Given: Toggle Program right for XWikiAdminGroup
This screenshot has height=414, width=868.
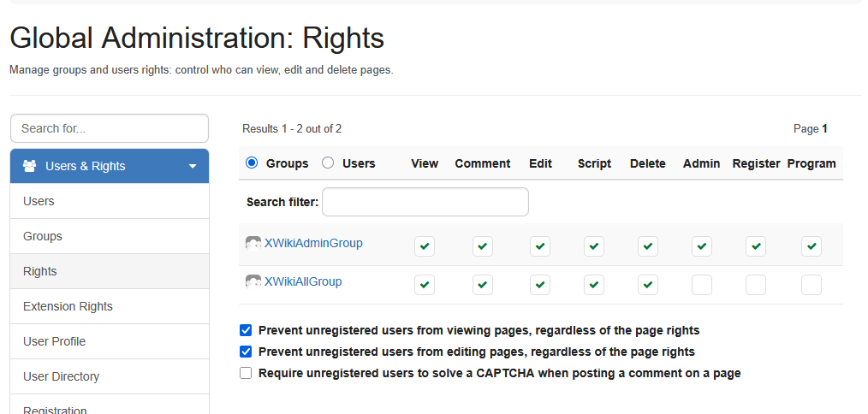Looking at the screenshot, I should pos(812,246).
